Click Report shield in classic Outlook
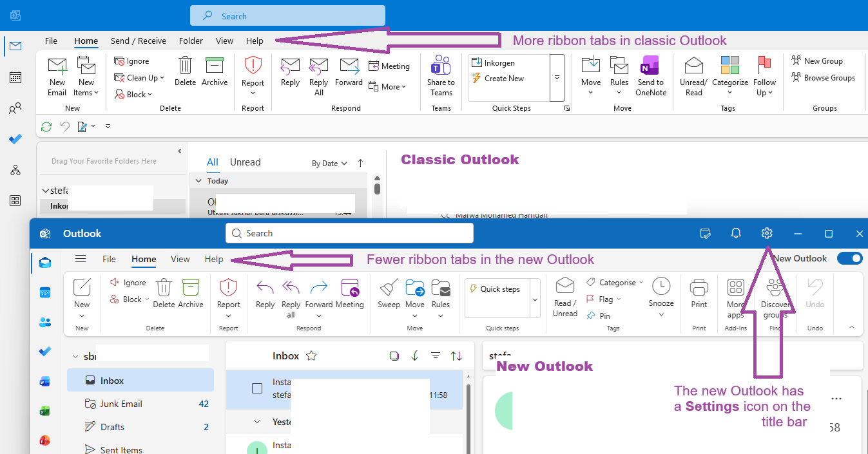868x454 pixels. pos(253,76)
